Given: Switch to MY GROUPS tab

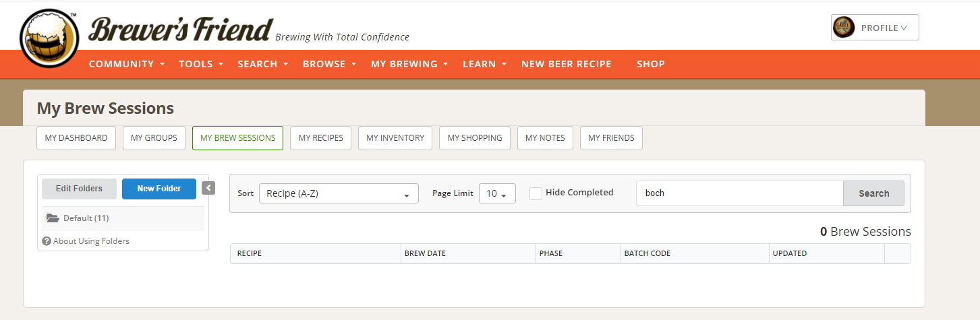Looking at the screenshot, I should [154, 137].
